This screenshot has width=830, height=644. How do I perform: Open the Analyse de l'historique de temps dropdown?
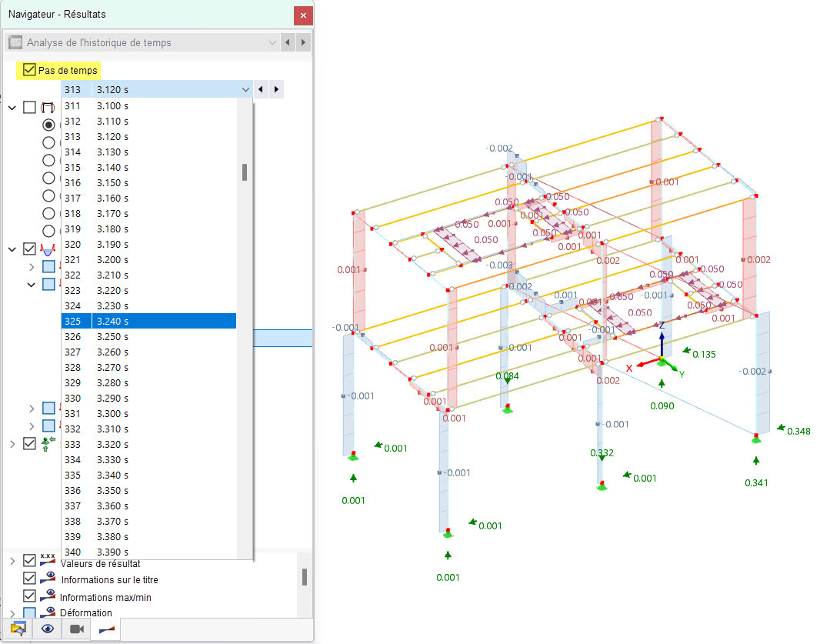143,42
